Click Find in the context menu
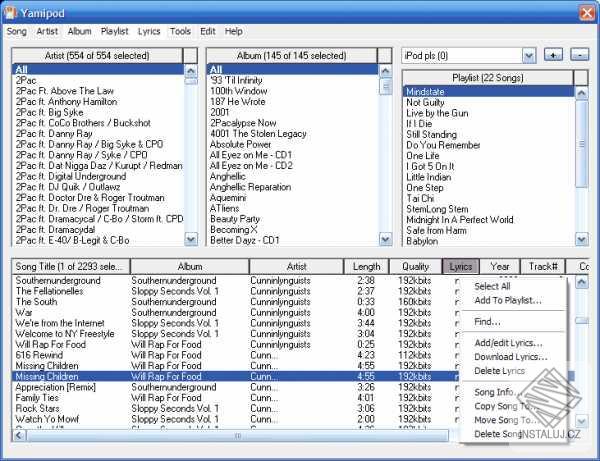The height and width of the screenshot is (461, 600). [488, 321]
